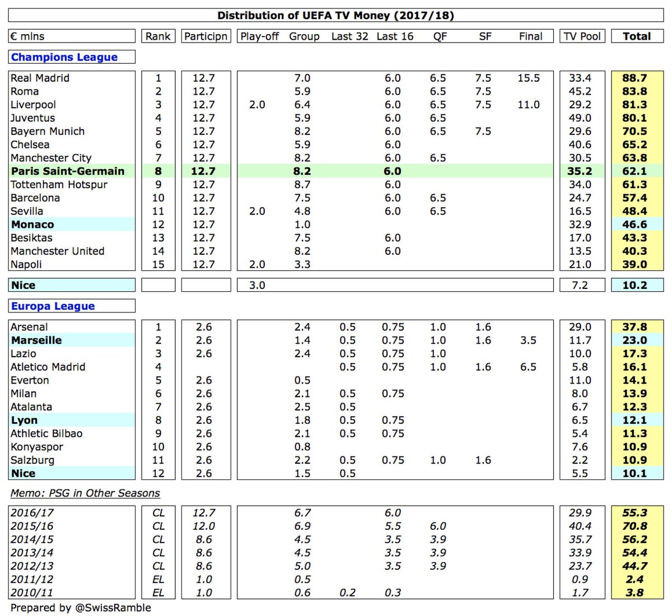Select the '2012/13' season row label
The width and height of the screenshot is (672, 616).
[32, 566]
